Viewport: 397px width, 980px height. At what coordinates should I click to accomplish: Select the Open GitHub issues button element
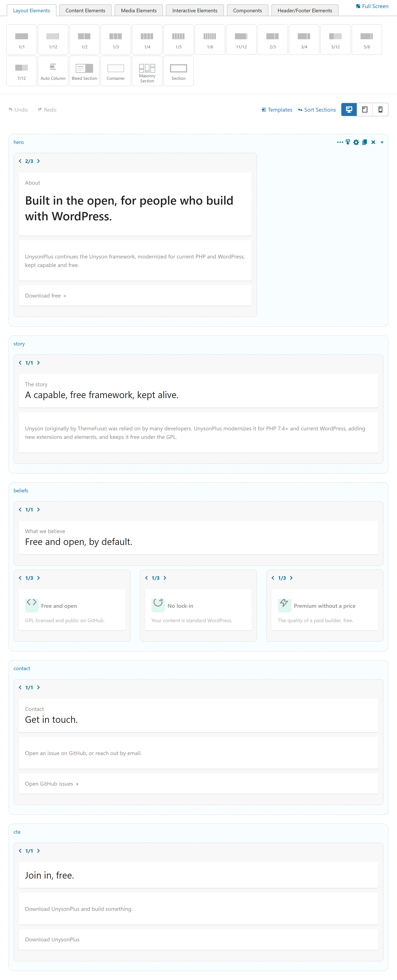pyautogui.click(x=198, y=784)
